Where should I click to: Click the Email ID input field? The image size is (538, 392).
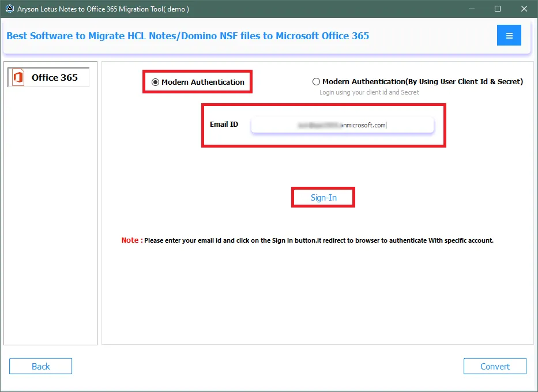pos(343,125)
